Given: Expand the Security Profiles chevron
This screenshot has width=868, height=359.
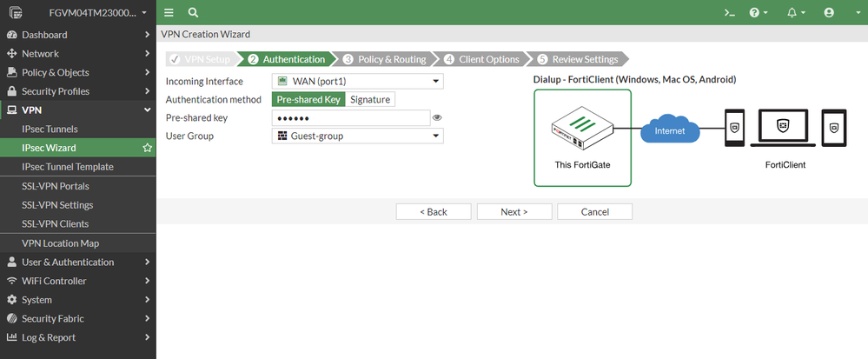Looking at the screenshot, I should pyautogui.click(x=147, y=91).
